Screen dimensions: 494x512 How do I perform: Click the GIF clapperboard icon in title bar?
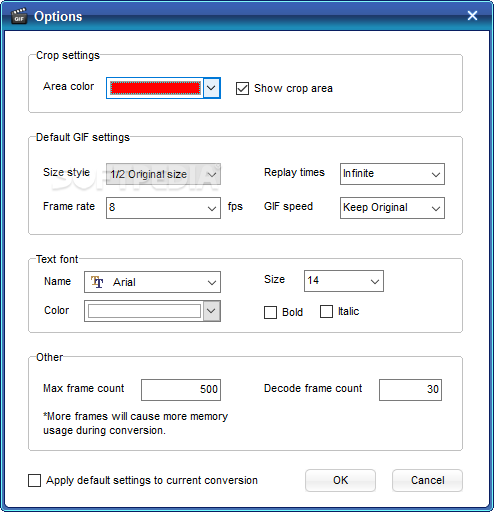19,16
